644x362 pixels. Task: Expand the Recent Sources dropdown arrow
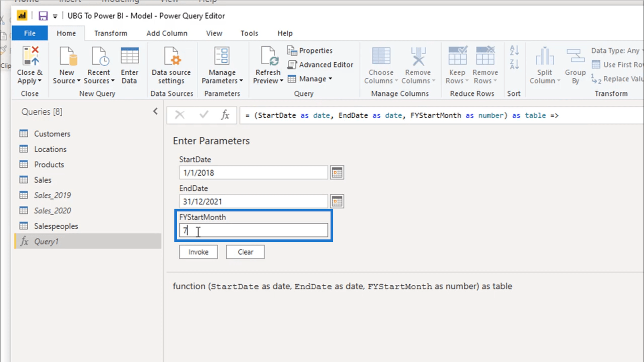click(113, 81)
